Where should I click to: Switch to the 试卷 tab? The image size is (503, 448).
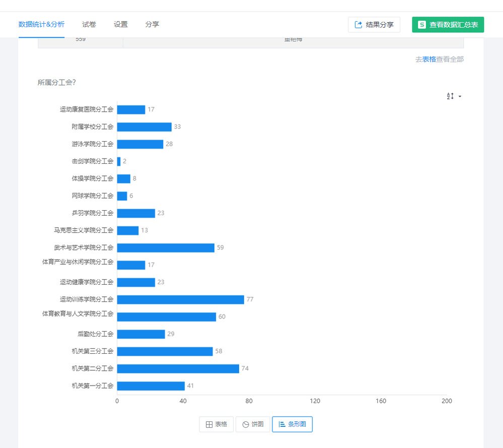click(89, 24)
